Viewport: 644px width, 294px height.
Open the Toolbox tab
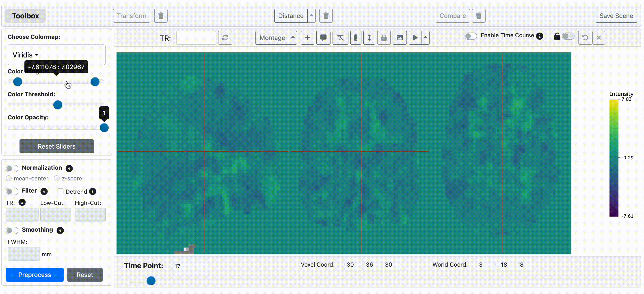tap(26, 16)
